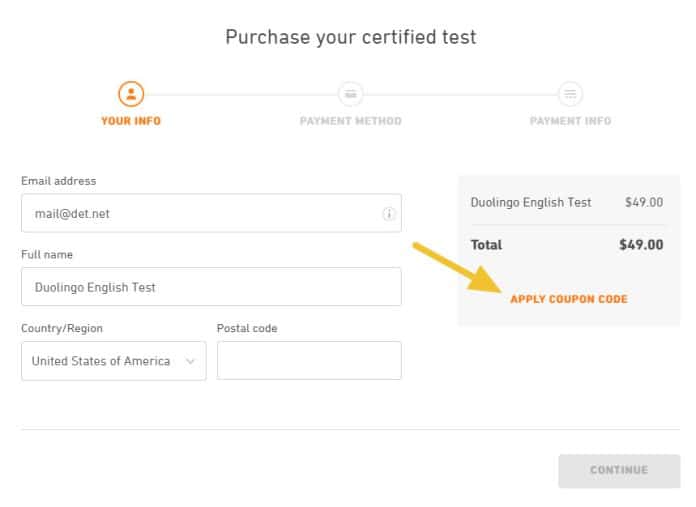Focus the Full name input field
This screenshot has height=507, width=696.
[x=211, y=287]
